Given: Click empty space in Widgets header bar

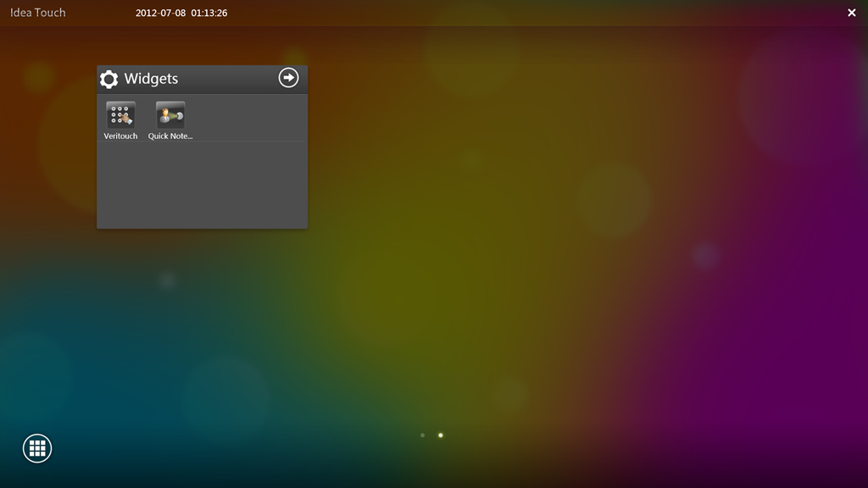Looking at the screenshot, I should click(x=229, y=79).
